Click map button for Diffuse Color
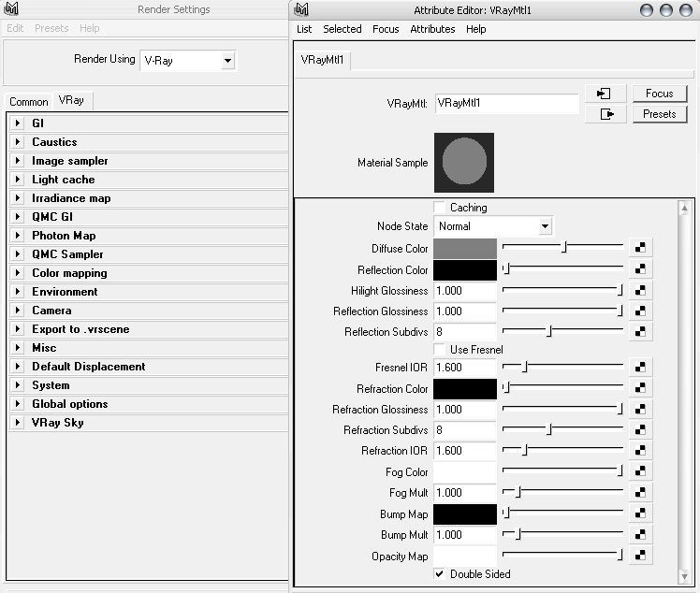Image resolution: width=700 pixels, height=593 pixels. (x=640, y=248)
